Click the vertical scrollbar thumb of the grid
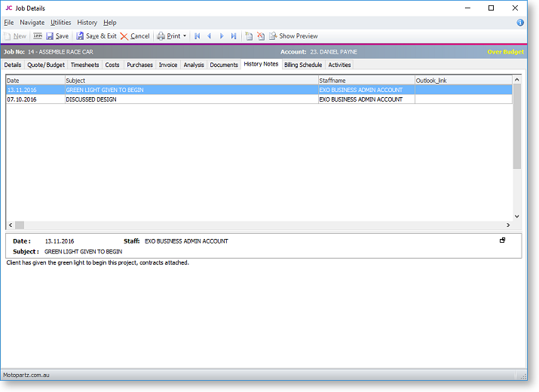539x392 pixels. coord(516,126)
